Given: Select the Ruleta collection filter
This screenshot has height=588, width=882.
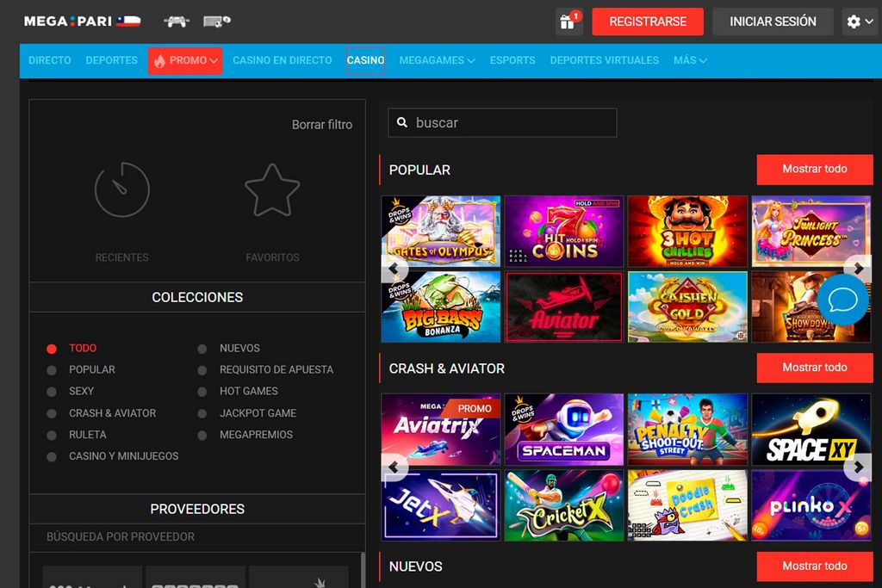Looking at the screenshot, I should click(52, 436).
